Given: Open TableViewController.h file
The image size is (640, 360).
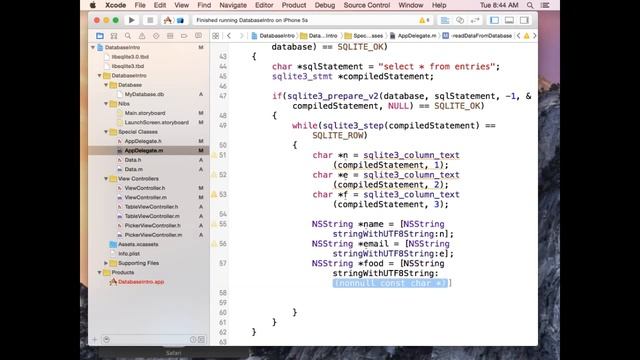Looking at the screenshot, I should click(x=151, y=207).
